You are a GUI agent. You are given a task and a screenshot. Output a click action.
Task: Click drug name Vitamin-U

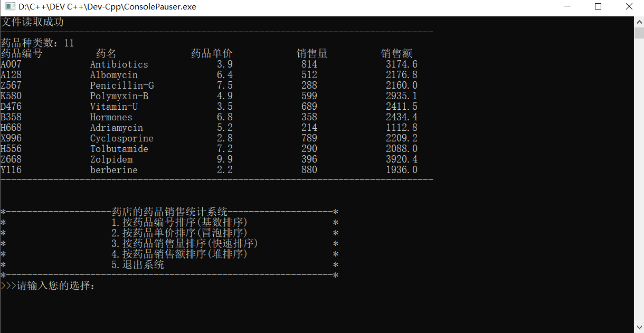114,107
